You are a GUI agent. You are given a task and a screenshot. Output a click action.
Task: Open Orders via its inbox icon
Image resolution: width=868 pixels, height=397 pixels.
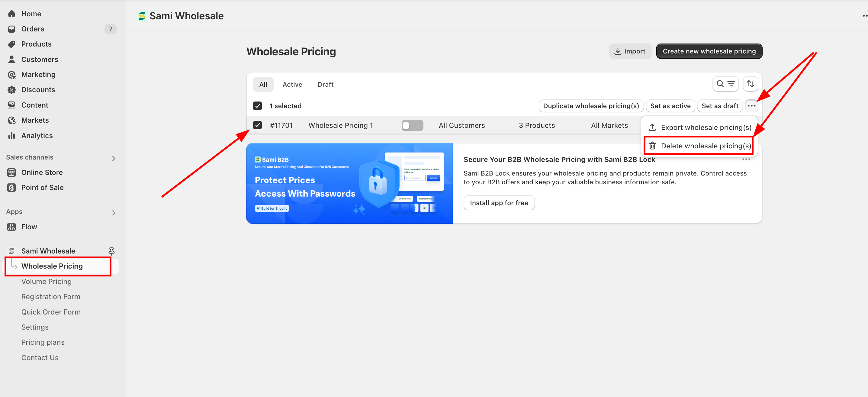coord(12,29)
